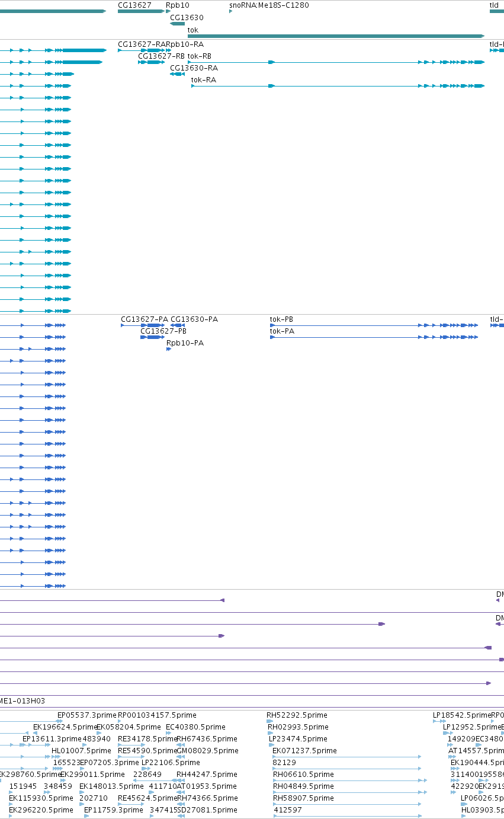Click feature 202710
This screenshot has height=819, width=504.
point(94,798)
